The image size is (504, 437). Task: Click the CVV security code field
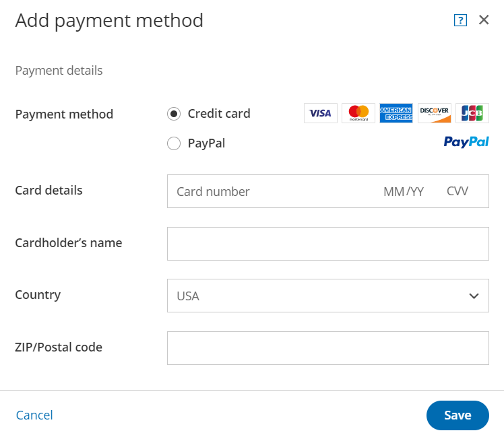coord(458,191)
